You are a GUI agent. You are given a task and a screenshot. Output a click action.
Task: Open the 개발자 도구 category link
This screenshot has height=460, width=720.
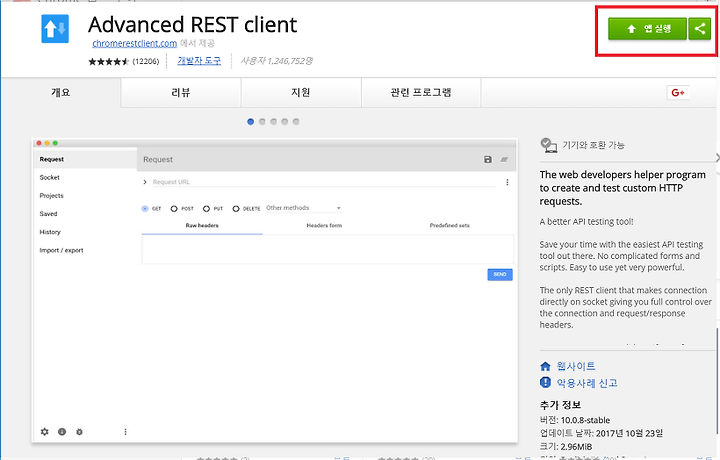(199, 61)
